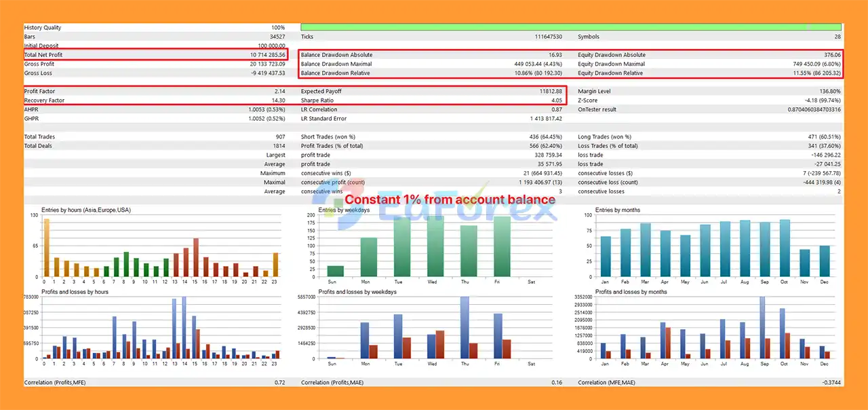Select the Total Trades value 907
The width and height of the screenshot is (868, 410).
tap(280, 136)
